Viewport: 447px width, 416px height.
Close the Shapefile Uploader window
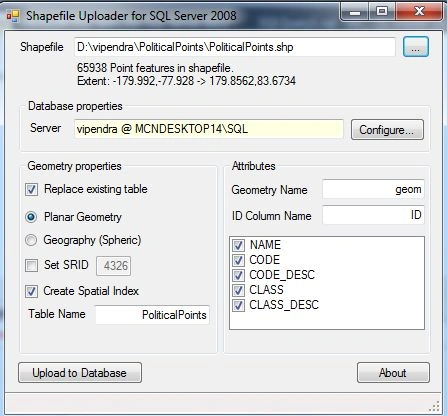419,12
